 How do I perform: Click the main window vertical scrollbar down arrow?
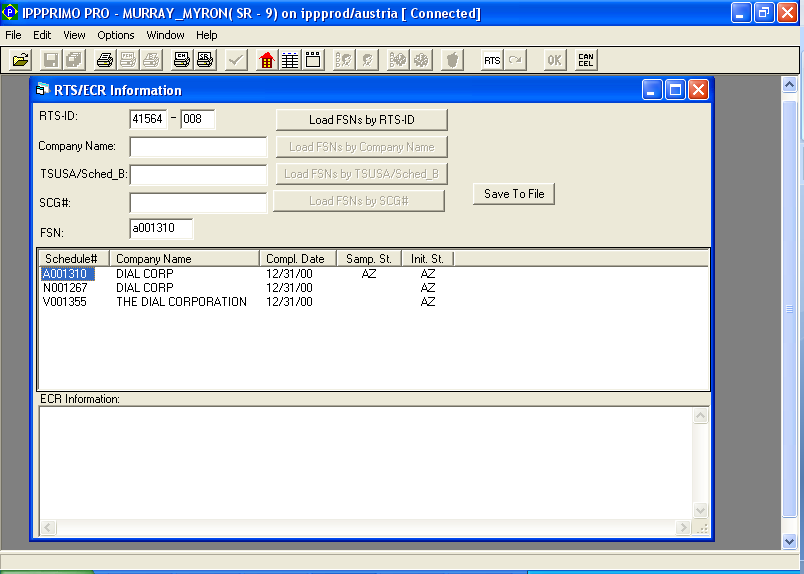790,541
